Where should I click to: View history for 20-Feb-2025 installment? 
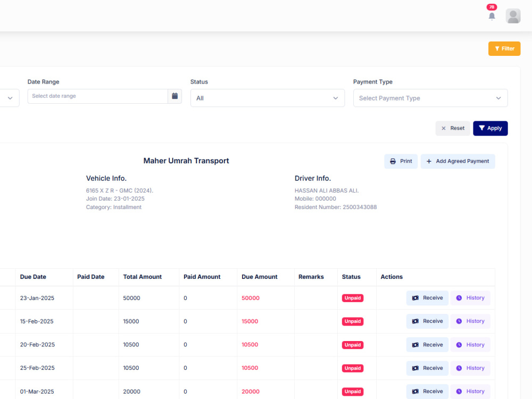[x=470, y=345]
